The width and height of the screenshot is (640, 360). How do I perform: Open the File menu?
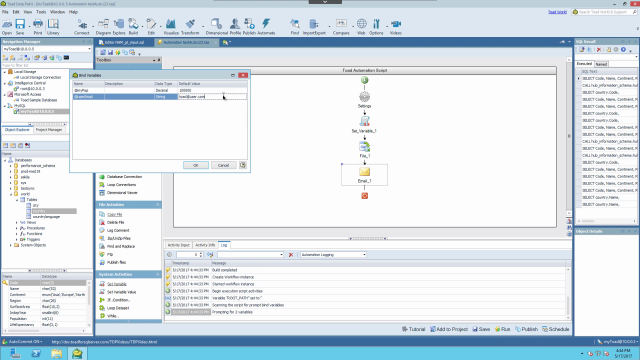pyautogui.click(x=5, y=12)
